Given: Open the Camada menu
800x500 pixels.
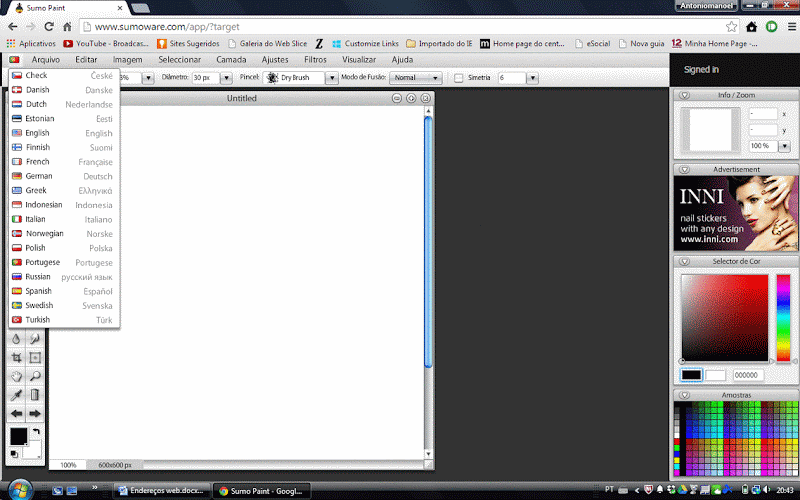Looking at the screenshot, I should pos(231,60).
